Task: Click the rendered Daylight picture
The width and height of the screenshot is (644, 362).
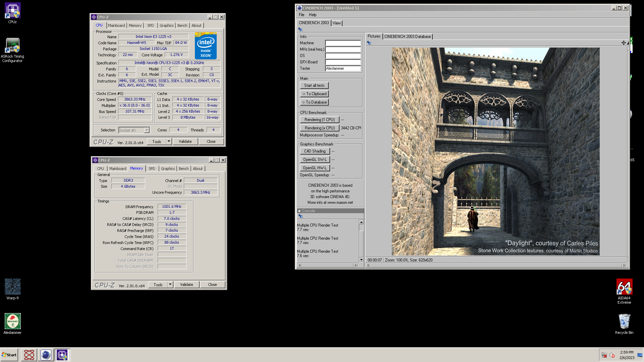Action: 495,152
